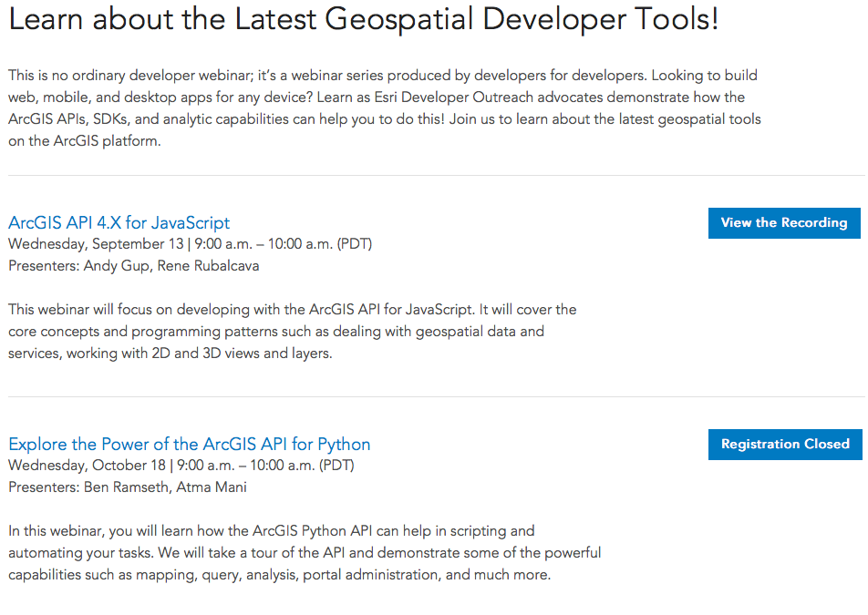
Task: Click the paragraph starting 'This webinar will focus on developing'
Action: [x=293, y=332]
